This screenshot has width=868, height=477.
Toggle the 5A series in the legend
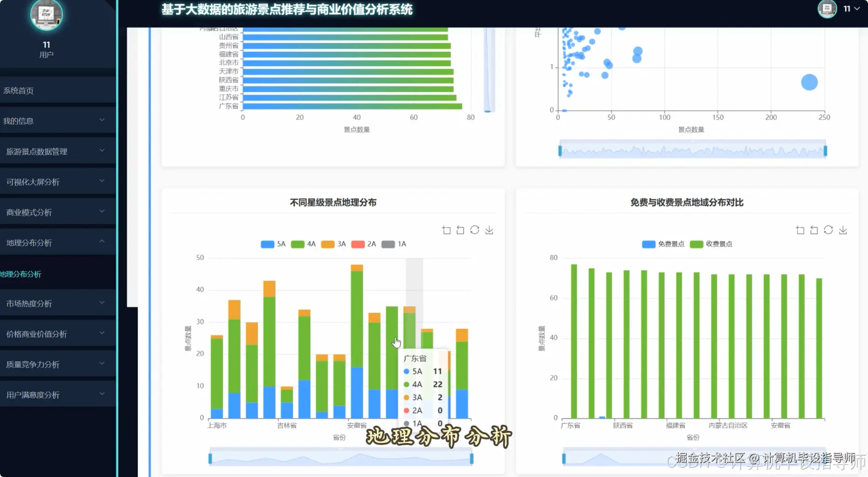coord(273,244)
